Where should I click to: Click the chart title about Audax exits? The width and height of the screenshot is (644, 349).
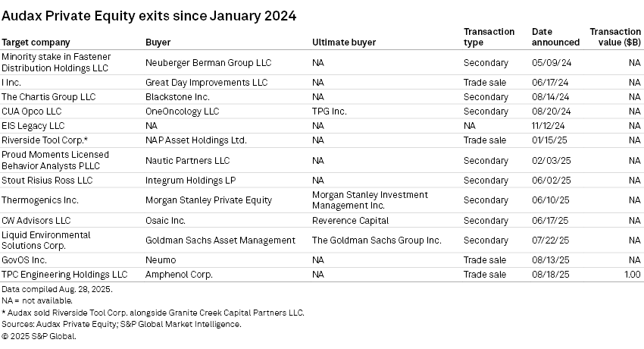pyautogui.click(x=148, y=15)
